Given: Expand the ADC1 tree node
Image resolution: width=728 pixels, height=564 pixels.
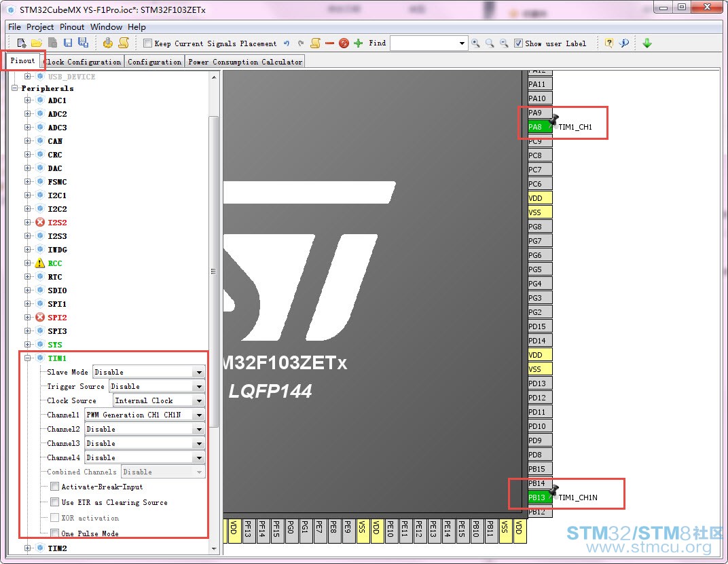Looking at the screenshot, I should (x=27, y=100).
